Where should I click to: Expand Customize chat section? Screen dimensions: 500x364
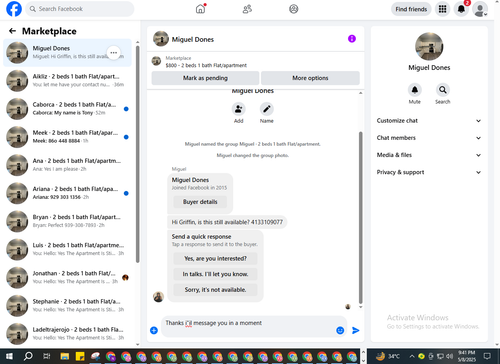429,121
